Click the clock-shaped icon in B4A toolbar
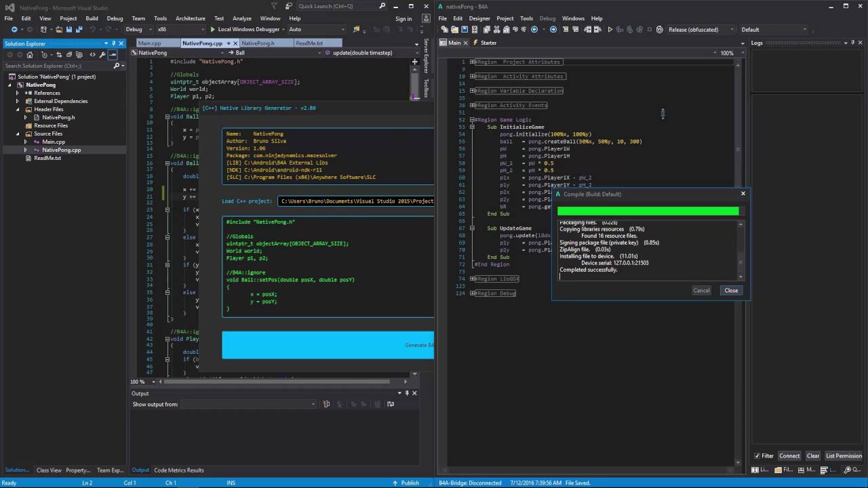868x488 pixels. coord(659,29)
